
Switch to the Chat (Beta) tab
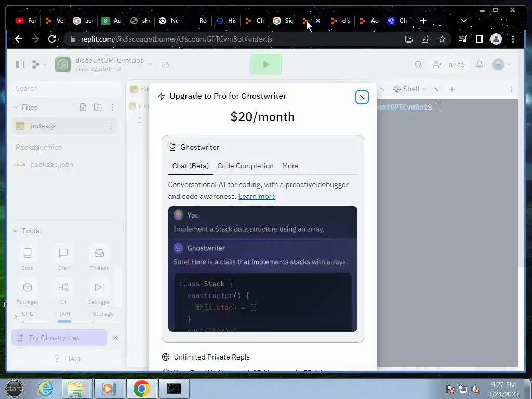click(x=190, y=166)
